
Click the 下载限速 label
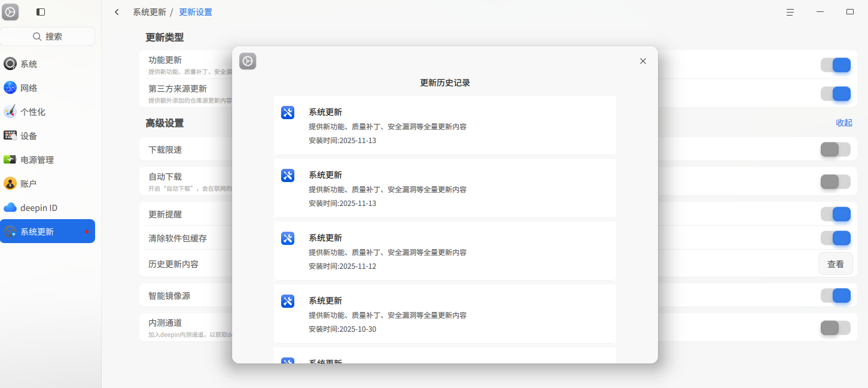tap(165, 150)
